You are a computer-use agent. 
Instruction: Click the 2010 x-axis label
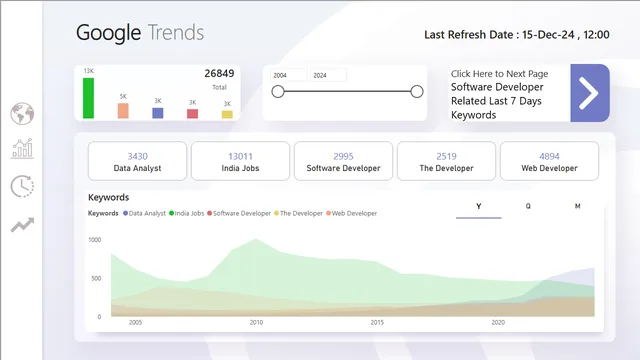256,322
